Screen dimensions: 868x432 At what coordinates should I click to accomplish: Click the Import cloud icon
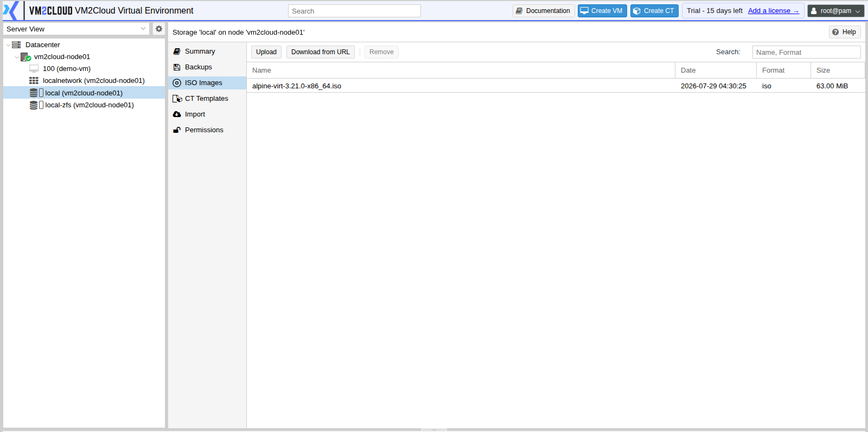(177, 114)
